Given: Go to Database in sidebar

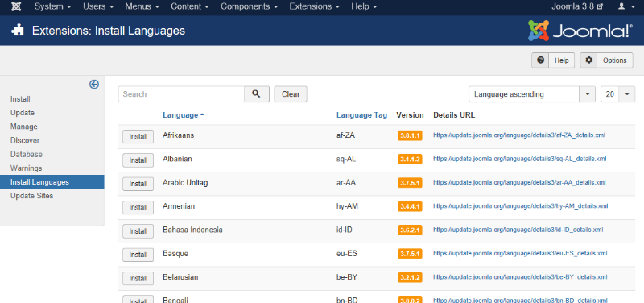Looking at the screenshot, I should point(27,154).
